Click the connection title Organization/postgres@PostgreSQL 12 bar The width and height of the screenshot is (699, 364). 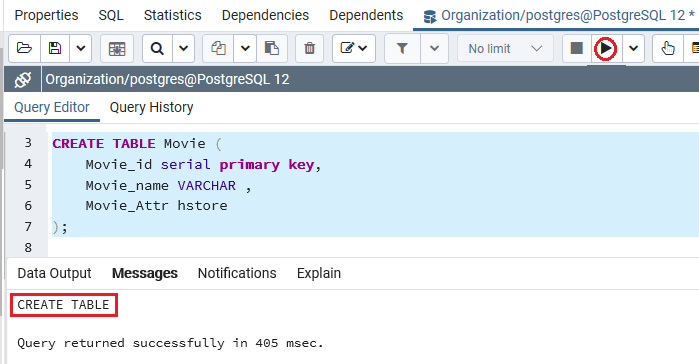[167, 80]
